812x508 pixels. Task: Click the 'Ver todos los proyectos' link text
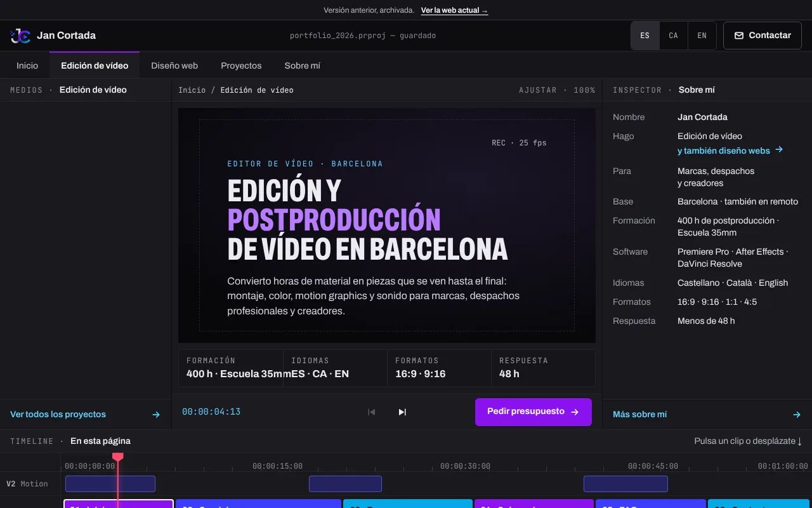click(58, 415)
